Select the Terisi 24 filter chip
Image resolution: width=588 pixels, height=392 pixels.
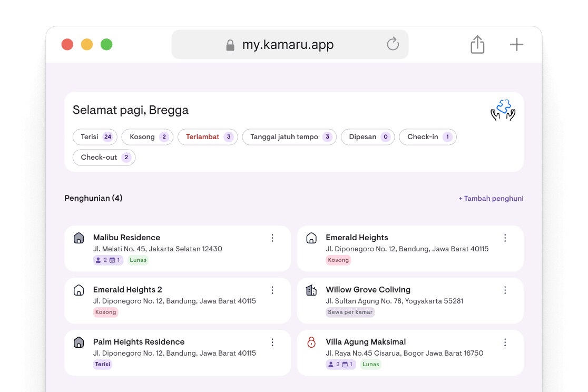point(95,137)
